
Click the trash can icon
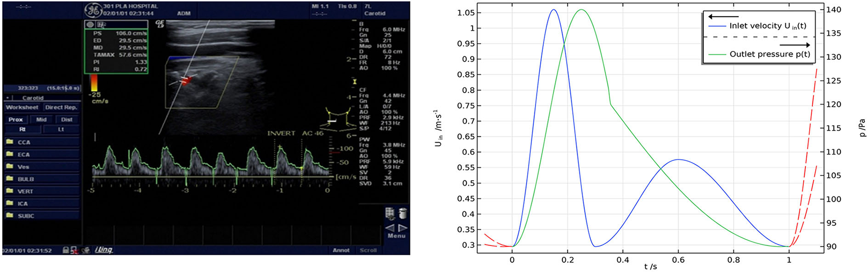click(x=403, y=213)
